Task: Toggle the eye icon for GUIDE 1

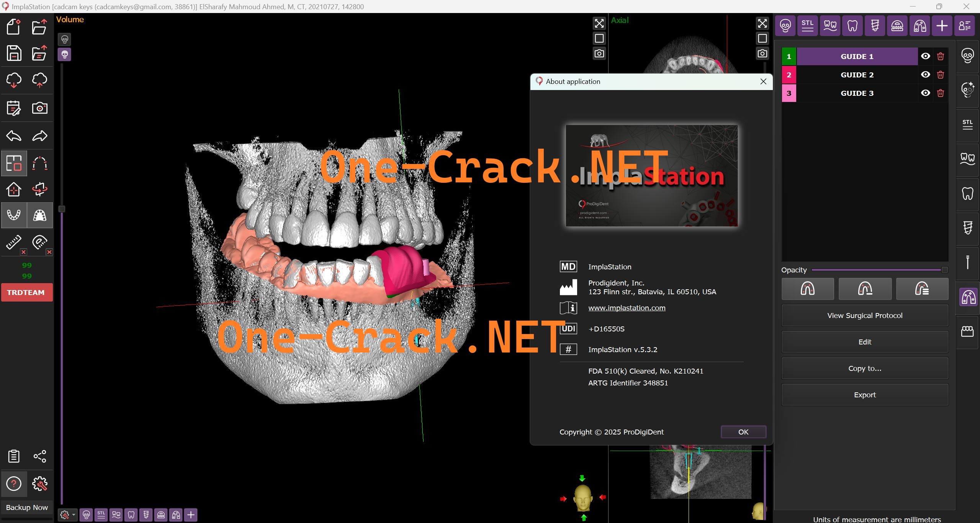Action: [925, 56]
